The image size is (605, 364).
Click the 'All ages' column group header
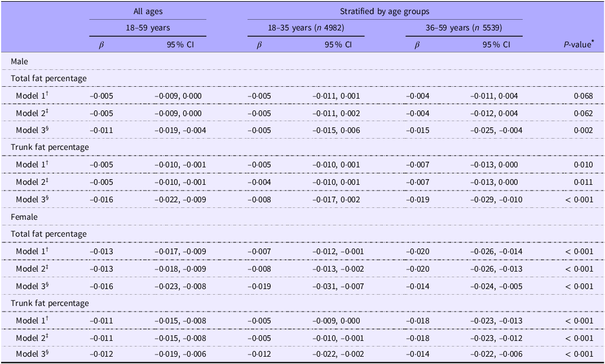148,12
